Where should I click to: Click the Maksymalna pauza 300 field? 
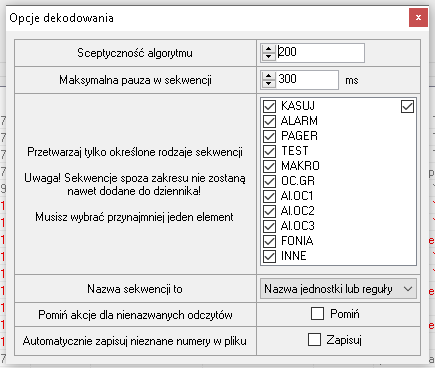click(x=308, y=80)
